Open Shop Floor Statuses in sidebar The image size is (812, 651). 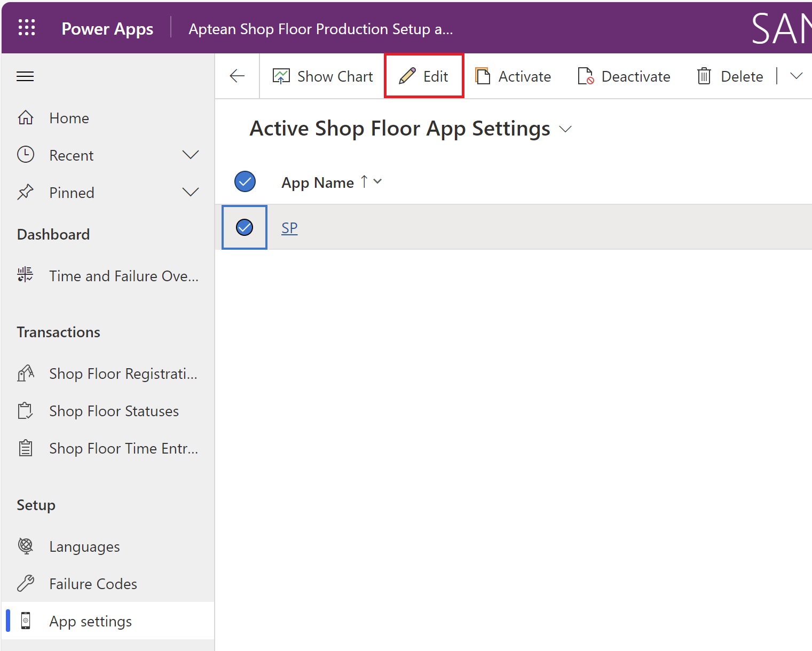(114, 411)
